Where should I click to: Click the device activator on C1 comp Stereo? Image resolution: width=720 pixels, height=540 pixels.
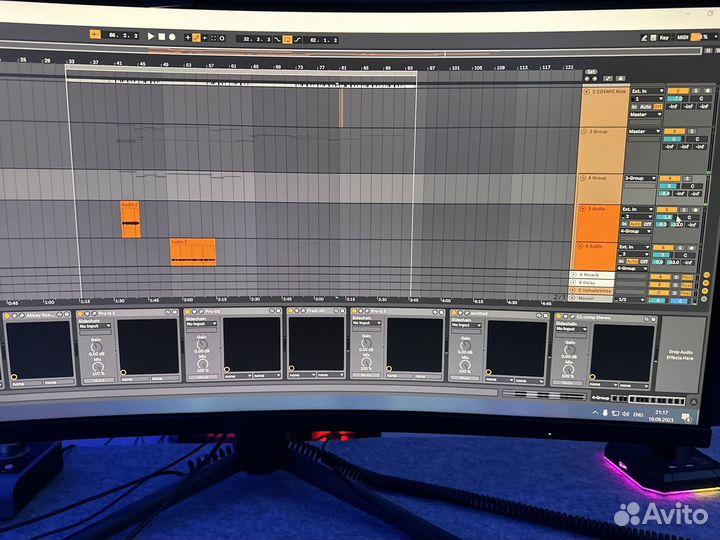tap(560, 316)
